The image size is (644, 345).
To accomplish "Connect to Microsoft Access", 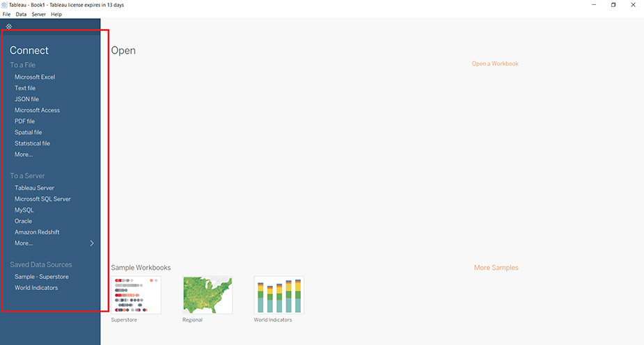I will (x=37, y=111).
